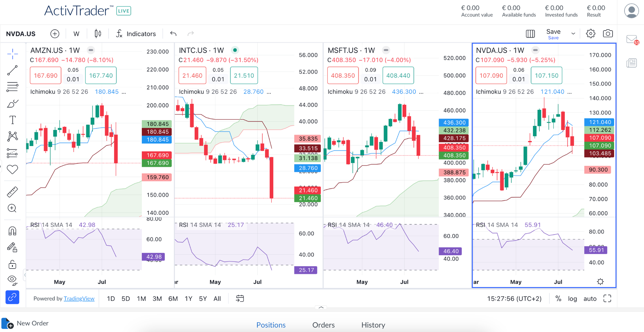This screenshot has width=644, height=332.
Task: Open the Fibonacci retracement tools
Action: coord(12,87)
